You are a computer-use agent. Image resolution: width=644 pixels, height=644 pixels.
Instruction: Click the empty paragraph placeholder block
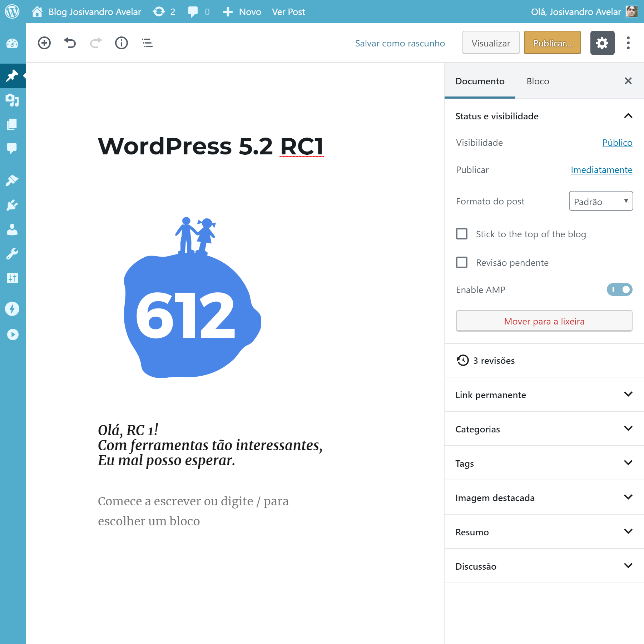(193, 511)
